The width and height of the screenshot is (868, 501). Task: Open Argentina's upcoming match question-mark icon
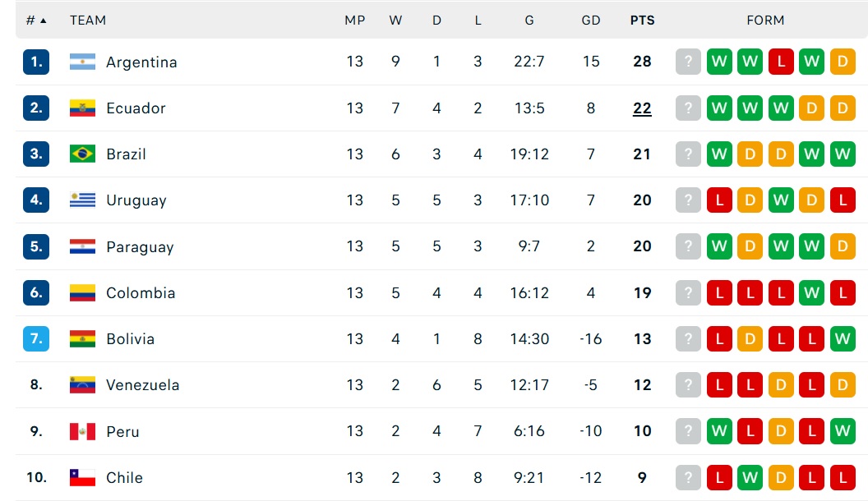click(688, 62)
